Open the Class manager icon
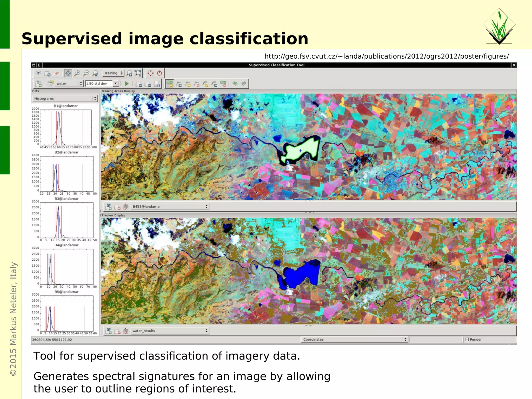 tap(50, 83)
